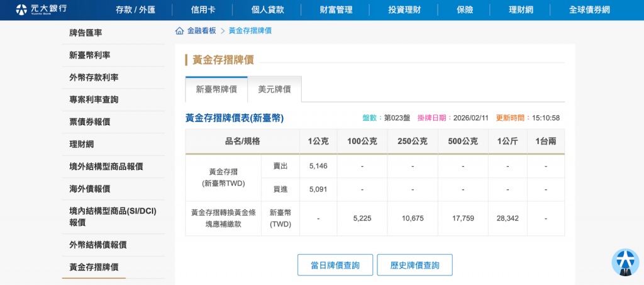644x285 pixels.
Task: Expand the 財富管理 navigation dropdown
Action: pyautogui.click(x=336, y=10)
